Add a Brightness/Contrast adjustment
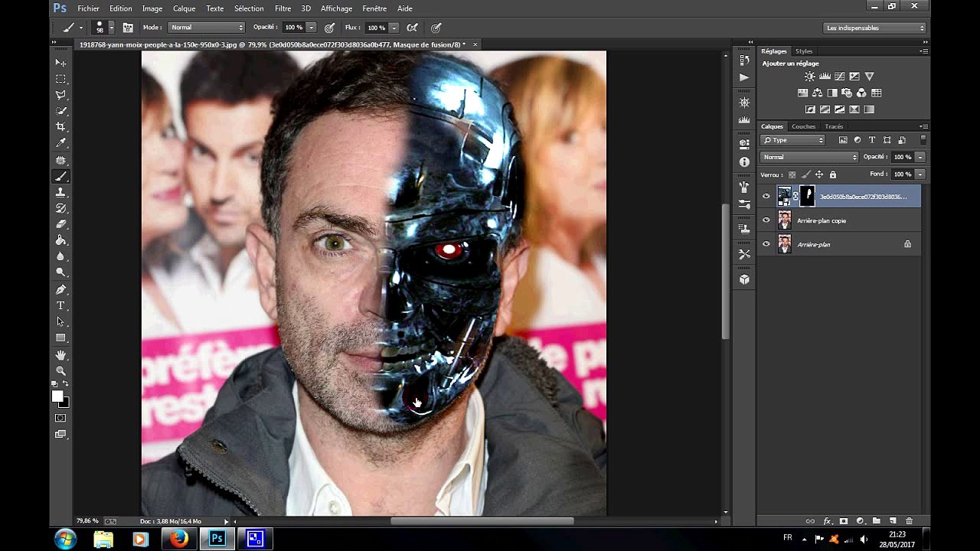This screenshot has height=551, width=980. pyautogui.click(x=810, y=77)
